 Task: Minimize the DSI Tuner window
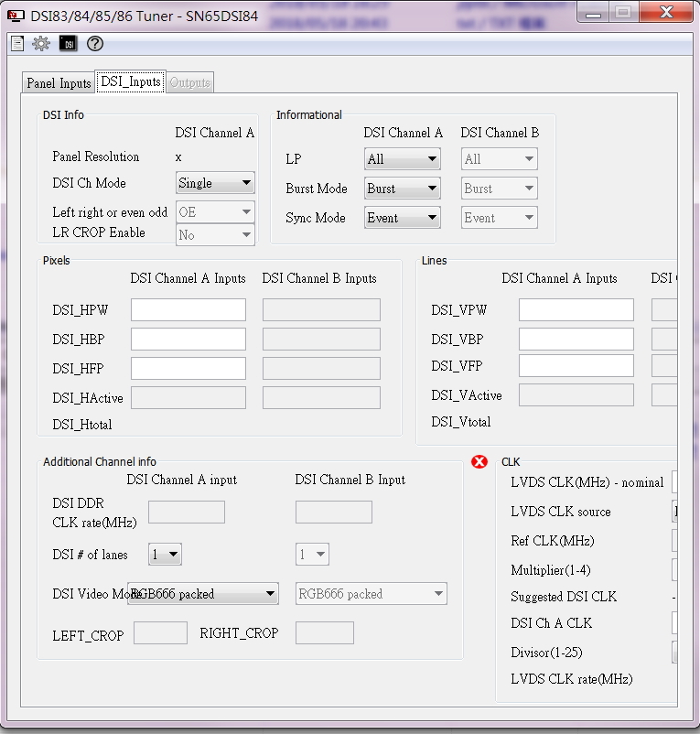(x=593, y=13)
